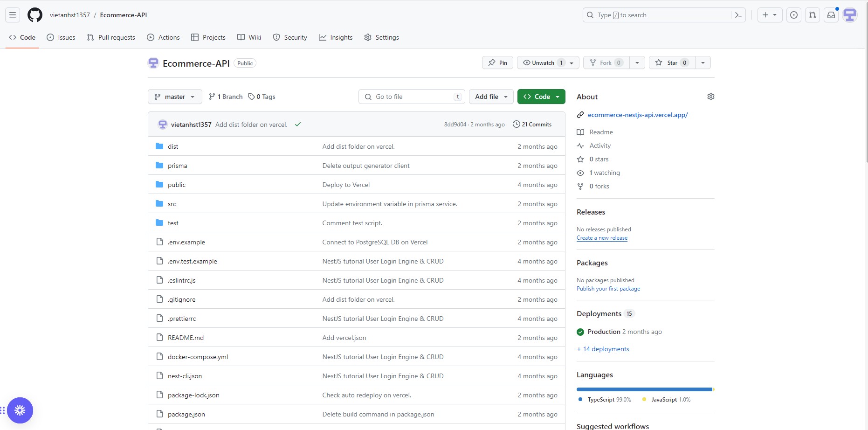Click the commit success checkmark
This screenshot has width=868, height=430.
(298, 125)
